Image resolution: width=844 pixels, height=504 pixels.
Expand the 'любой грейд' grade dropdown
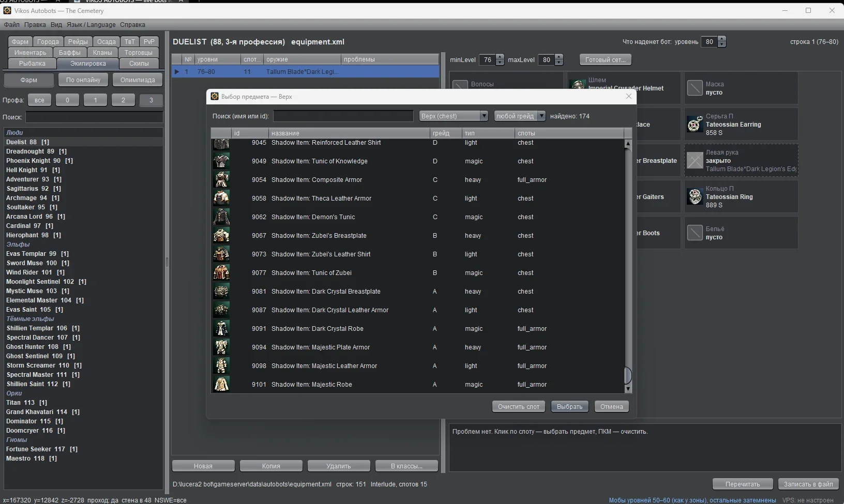[519, 116]
